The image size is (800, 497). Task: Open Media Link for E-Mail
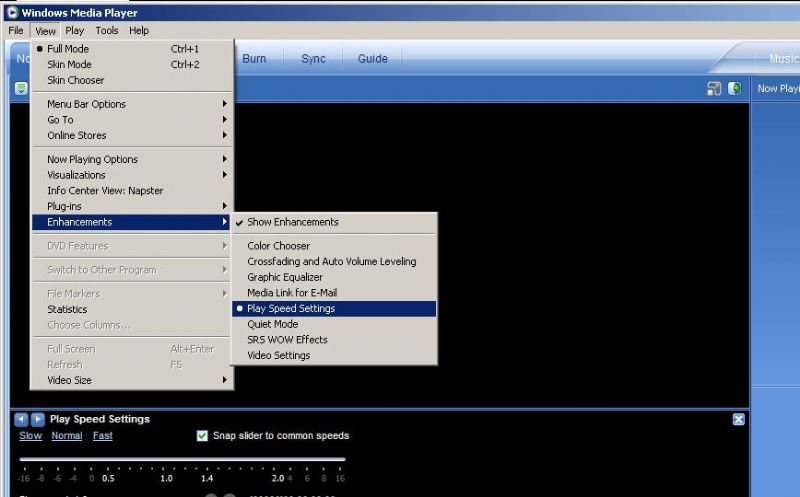(334, 293)
